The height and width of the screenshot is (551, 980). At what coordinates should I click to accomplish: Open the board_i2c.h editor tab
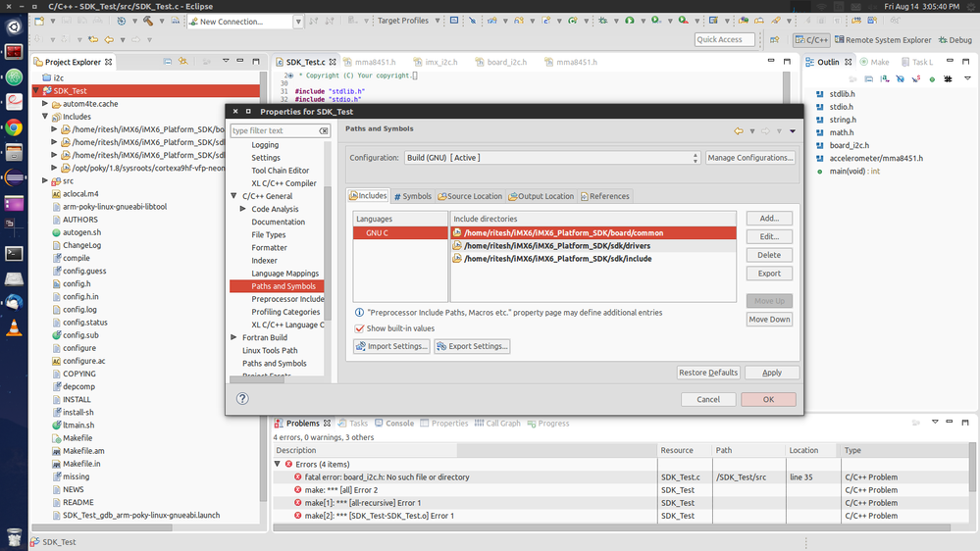[x=501, y=62]
